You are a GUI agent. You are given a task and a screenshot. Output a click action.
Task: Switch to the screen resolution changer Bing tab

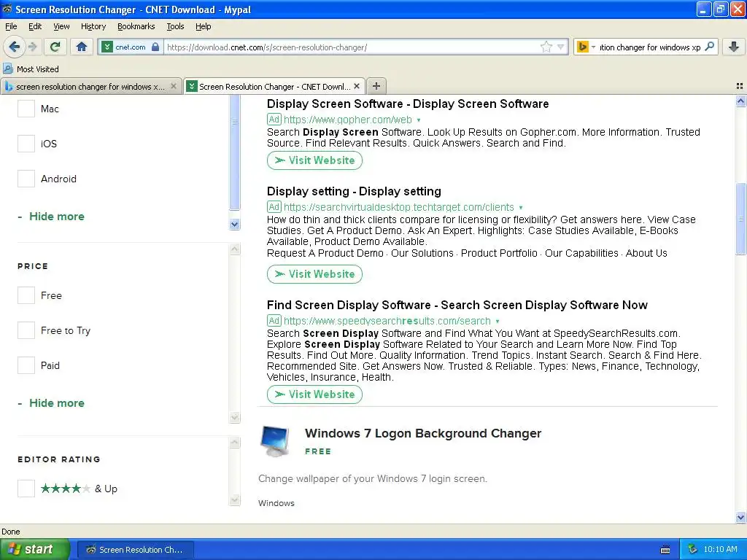[91, 86]
